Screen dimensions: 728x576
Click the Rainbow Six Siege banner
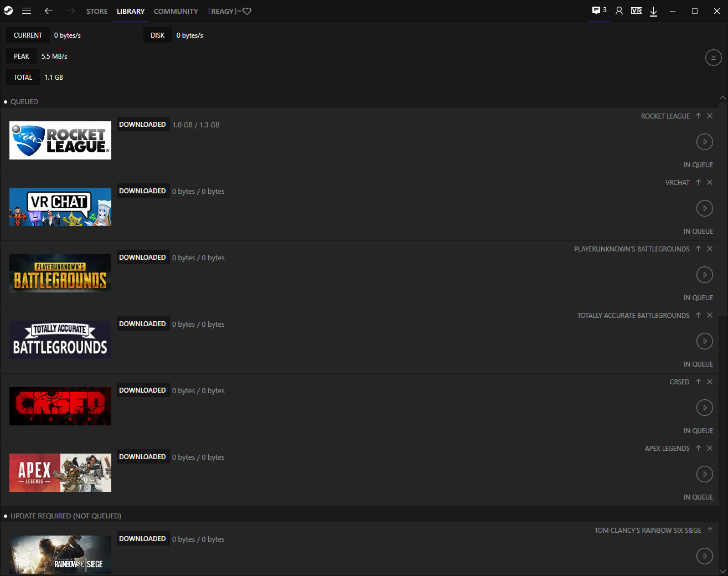tap(60, 554)
